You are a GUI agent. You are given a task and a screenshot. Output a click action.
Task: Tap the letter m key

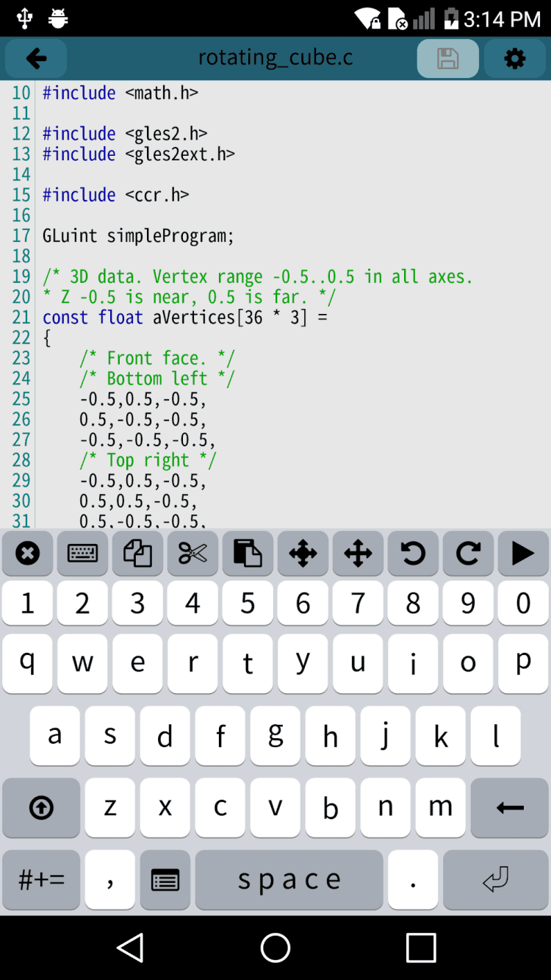click(x=441, y=808)
